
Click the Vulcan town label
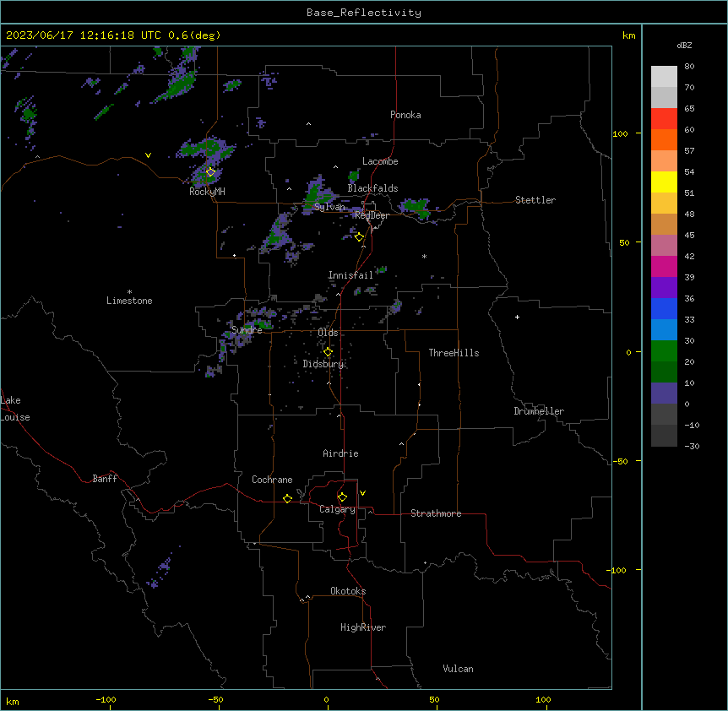[459, 669]
